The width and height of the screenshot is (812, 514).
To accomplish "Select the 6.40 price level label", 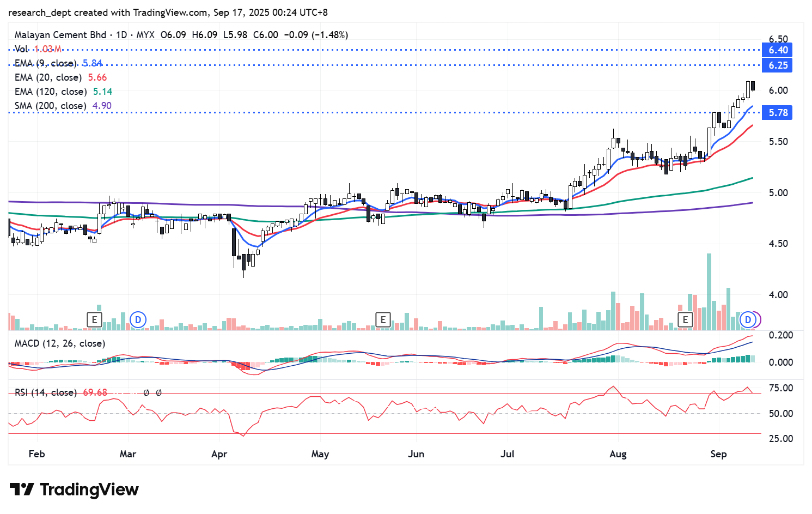I will [778, 50].
